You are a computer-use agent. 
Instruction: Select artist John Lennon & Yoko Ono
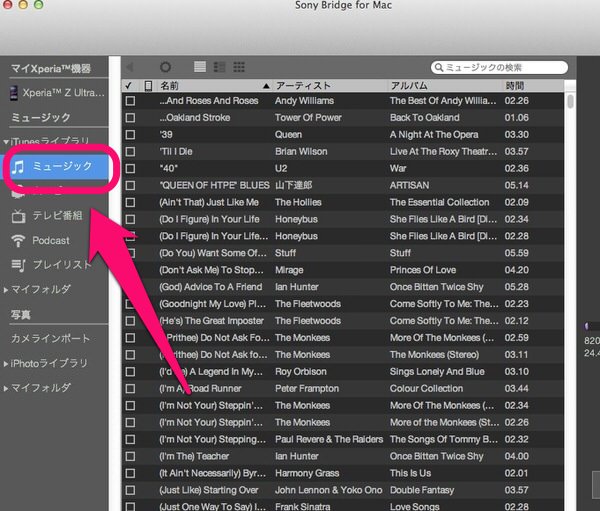[329, 490]
